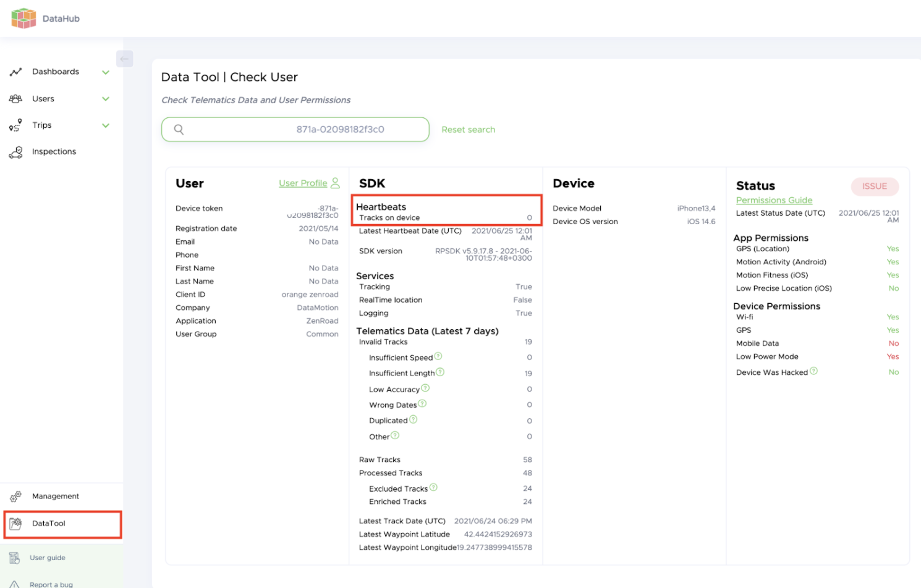921x588 pixels.
Task: Collapse sidebar with the back arrow
Action: (x=124, y=59)
